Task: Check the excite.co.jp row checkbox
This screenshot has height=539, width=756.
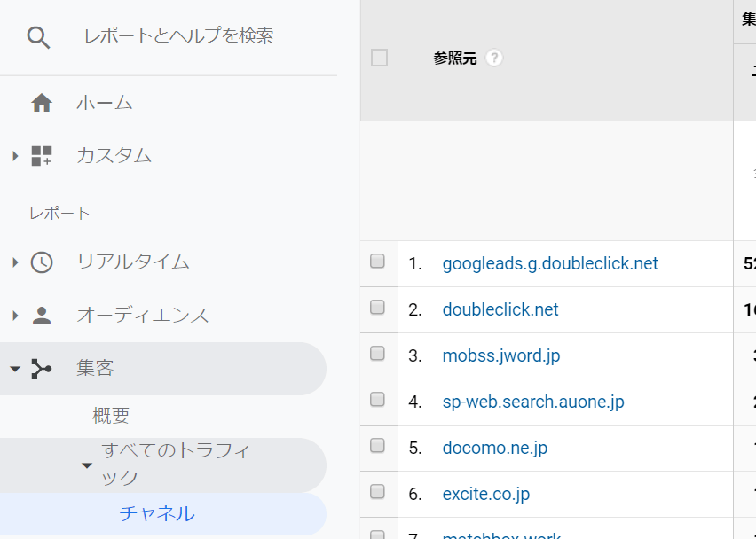Action: [377, 492]
